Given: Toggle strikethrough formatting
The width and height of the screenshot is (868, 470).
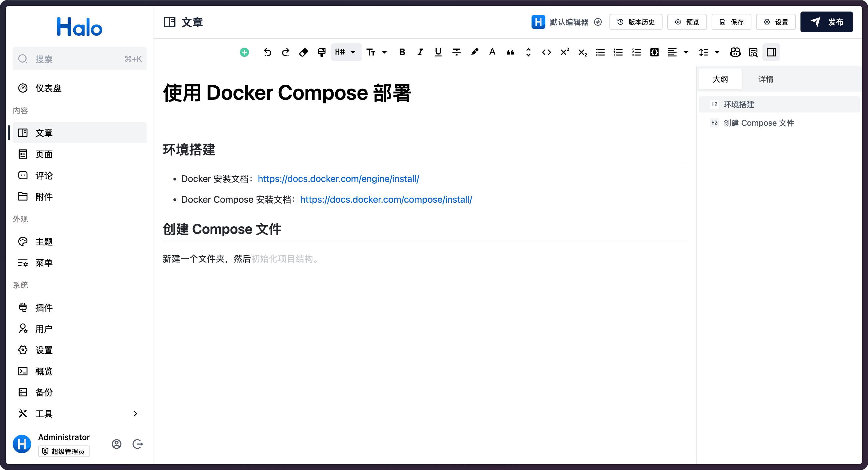Looking at the screenshot, I should 456,52.
